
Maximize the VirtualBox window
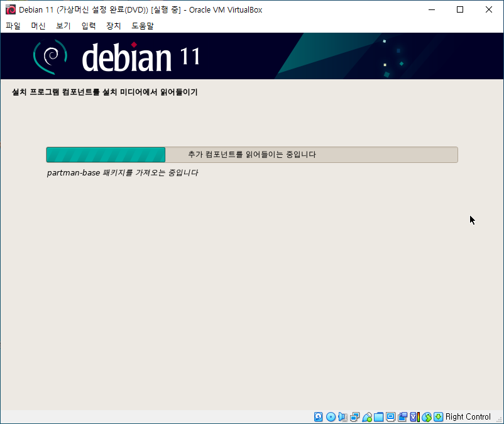coord(460,9)
